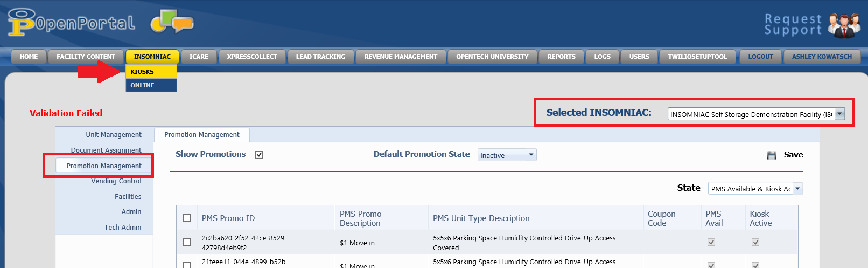Open the OPENTECH UNIVERSITY menu

click(492, 57)
